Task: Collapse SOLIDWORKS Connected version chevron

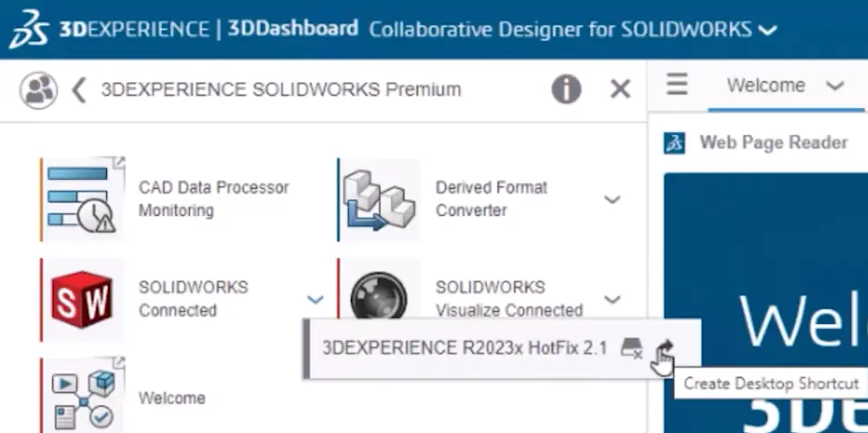Action: (315, 300)
